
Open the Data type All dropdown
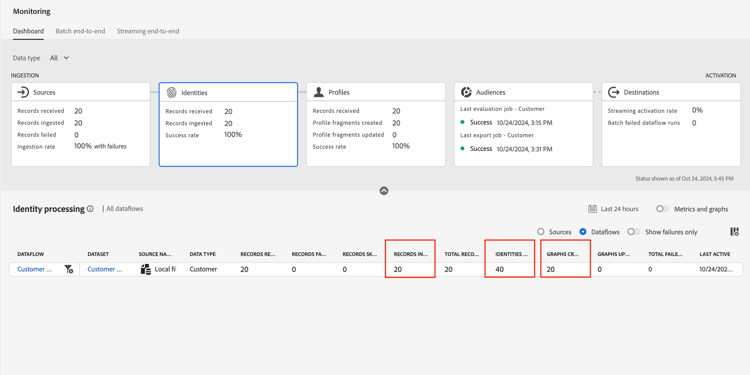point(59,58)
